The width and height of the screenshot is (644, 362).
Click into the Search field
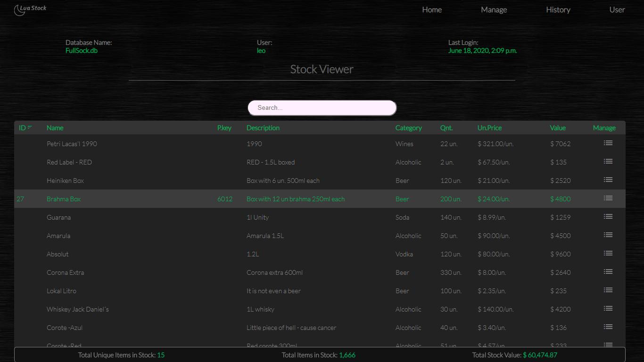tap(322, 108)
